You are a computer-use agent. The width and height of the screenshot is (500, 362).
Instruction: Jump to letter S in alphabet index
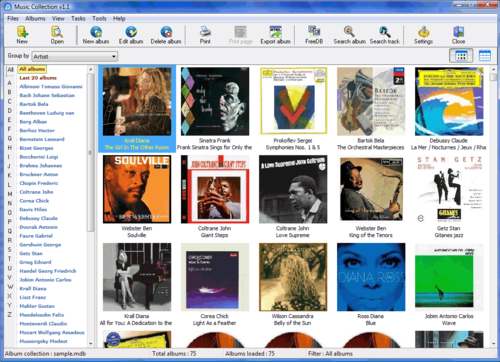click(x=10, y=250)
